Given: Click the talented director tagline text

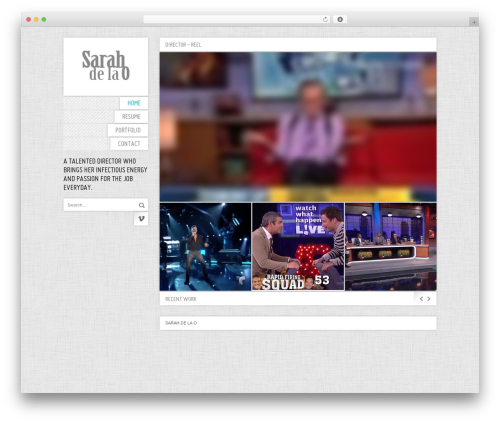Looking at the screenshot, I should (105, 174).
